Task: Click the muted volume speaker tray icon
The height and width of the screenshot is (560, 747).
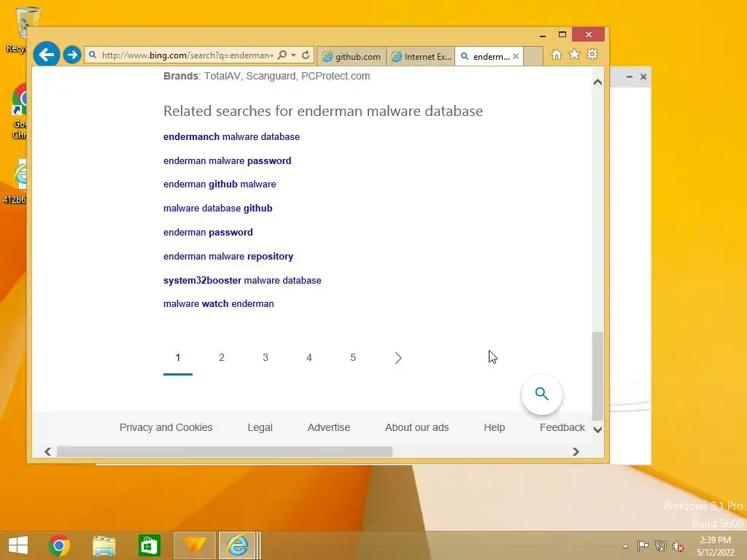Action: pyautogui.click(x=678, y=546)
